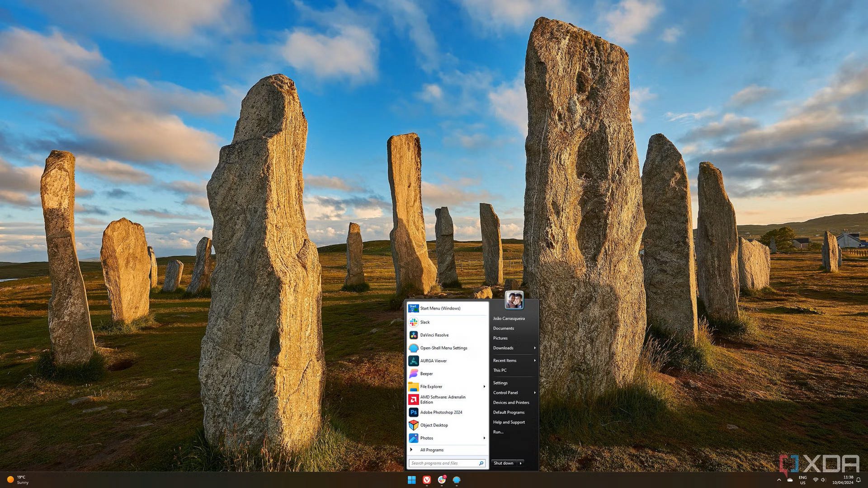Open the Documents link
Viewport: 868px width, 488px height.
(503, 328)
